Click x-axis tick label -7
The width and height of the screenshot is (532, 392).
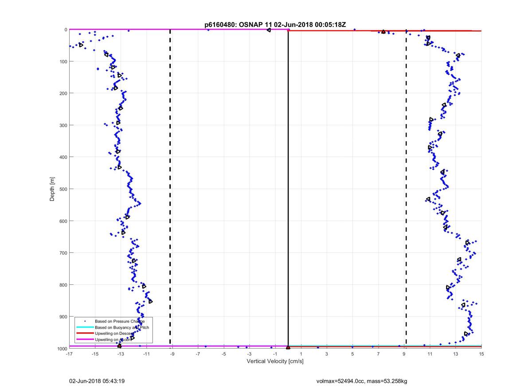(198, 354)
